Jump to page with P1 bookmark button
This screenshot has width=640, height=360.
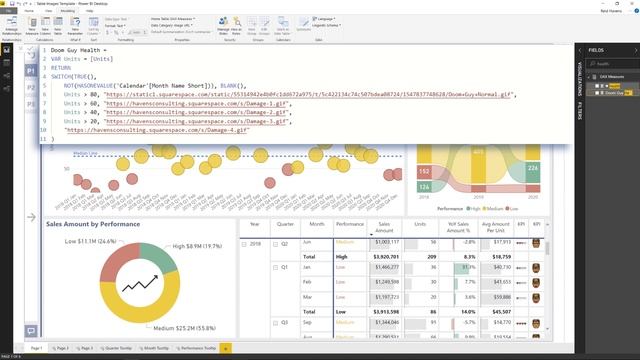point(31,71)
